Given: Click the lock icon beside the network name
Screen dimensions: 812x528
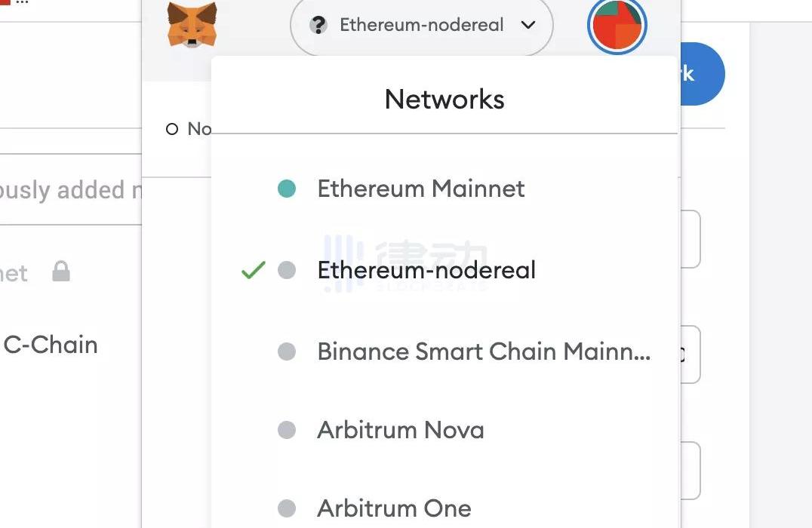Looking at the screenshot, I should (x=61, y=272).
